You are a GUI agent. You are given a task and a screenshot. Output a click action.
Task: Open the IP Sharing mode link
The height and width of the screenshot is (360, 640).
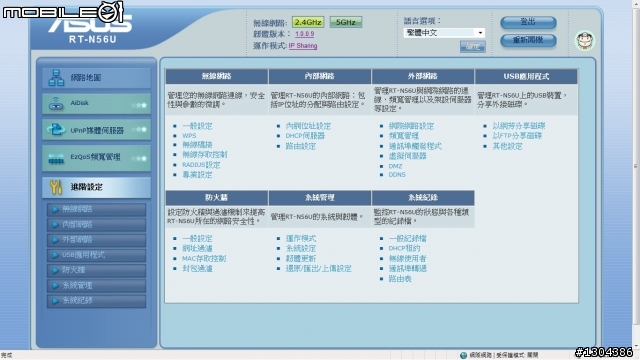[x=303, y=46]
